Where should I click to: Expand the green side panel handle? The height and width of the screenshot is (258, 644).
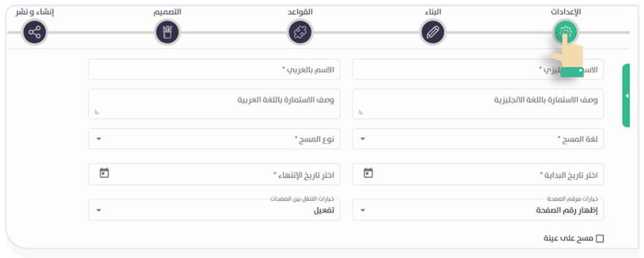click(x=626, y=96)
